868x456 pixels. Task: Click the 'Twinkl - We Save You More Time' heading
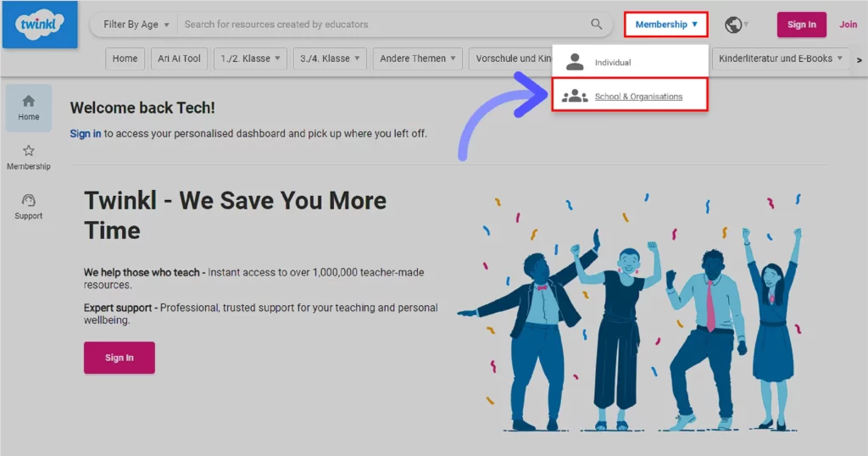(236, 215)
